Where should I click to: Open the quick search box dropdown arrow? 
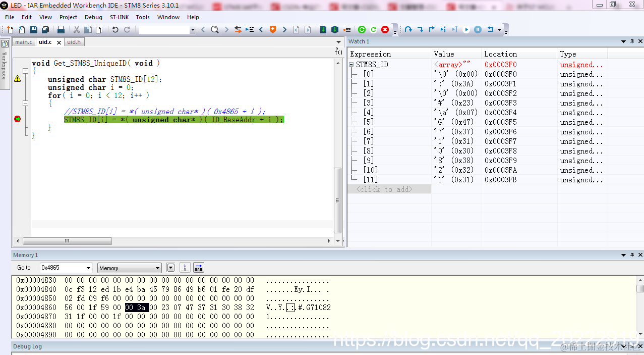193,30
